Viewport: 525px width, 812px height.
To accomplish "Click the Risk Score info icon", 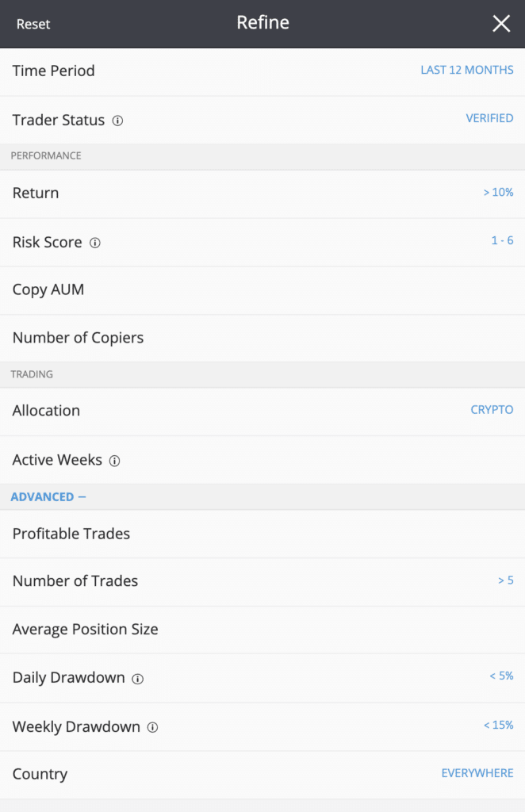I will click(x=94, y=243).
